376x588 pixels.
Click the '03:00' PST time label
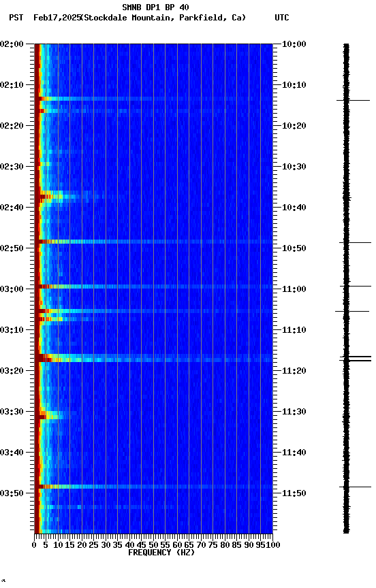click(x=12, y=289)
